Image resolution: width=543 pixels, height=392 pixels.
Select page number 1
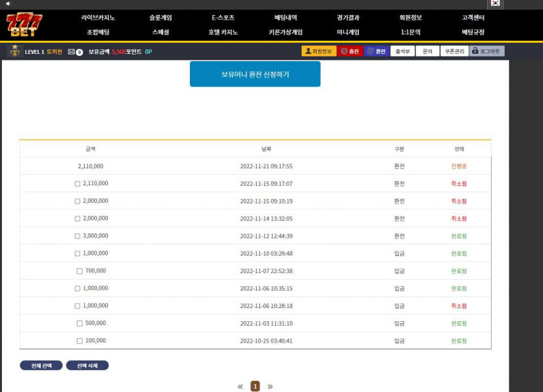pos(255,387)
